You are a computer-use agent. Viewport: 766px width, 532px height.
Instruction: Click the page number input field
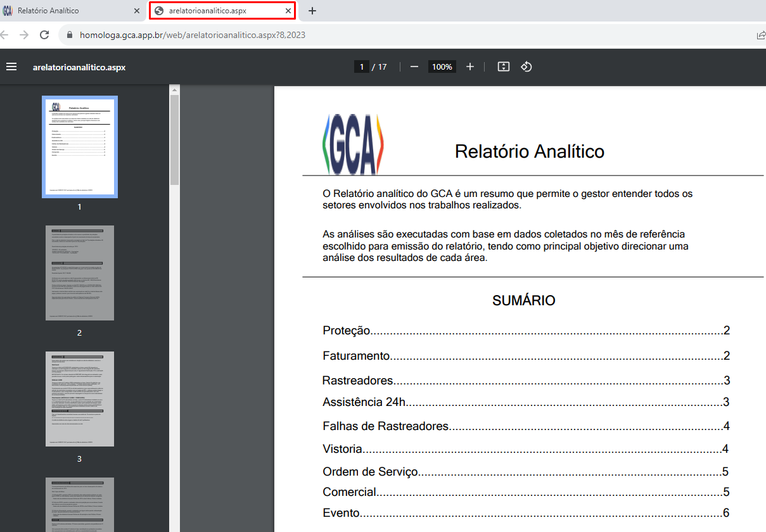[362, 66]
